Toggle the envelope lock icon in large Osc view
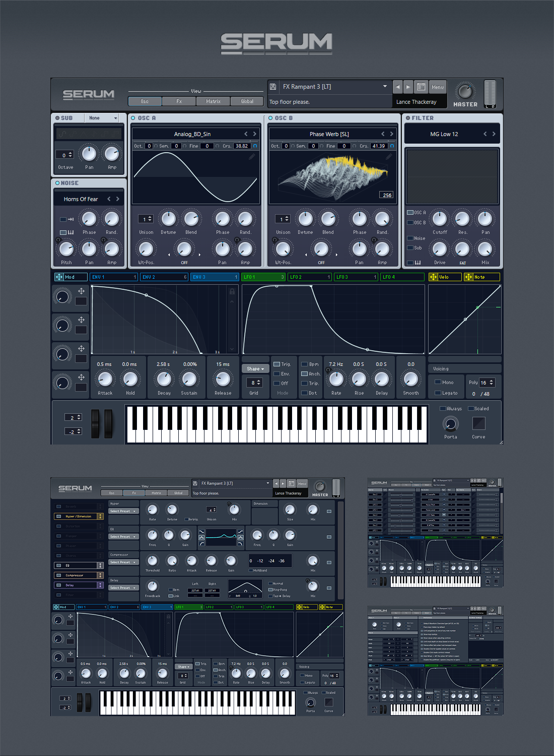The image size is (554, 756). (232, 291)
